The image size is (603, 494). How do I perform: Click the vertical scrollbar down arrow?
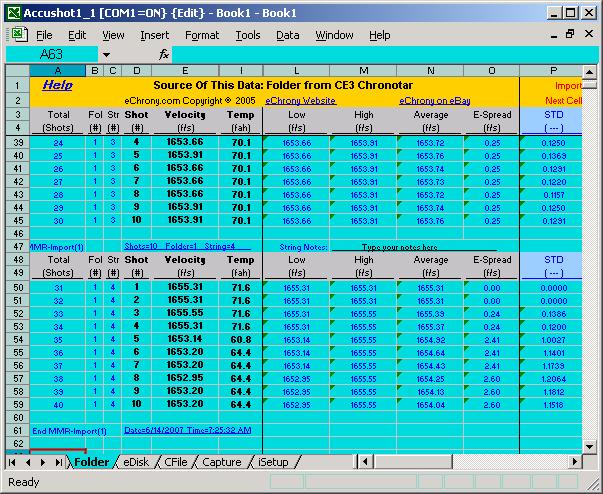(590, 446)
